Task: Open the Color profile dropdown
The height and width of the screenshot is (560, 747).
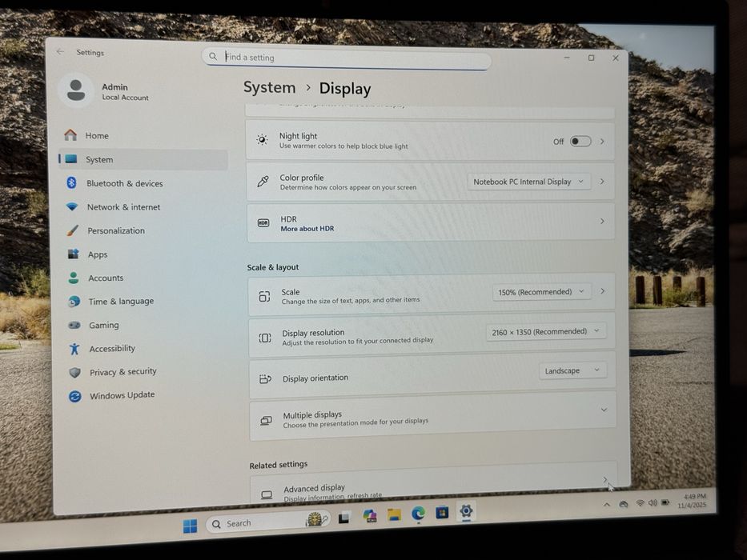Action: click(528, 182)
